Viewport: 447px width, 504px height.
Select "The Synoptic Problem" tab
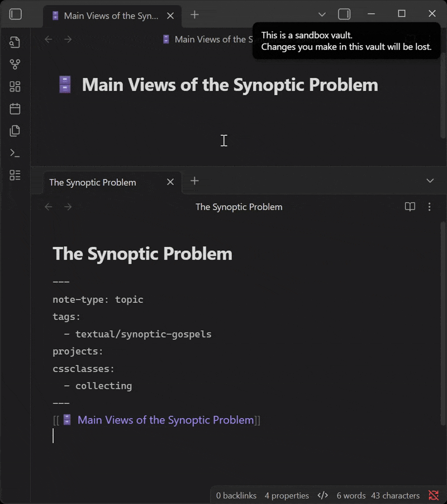[x=93, y=182]
